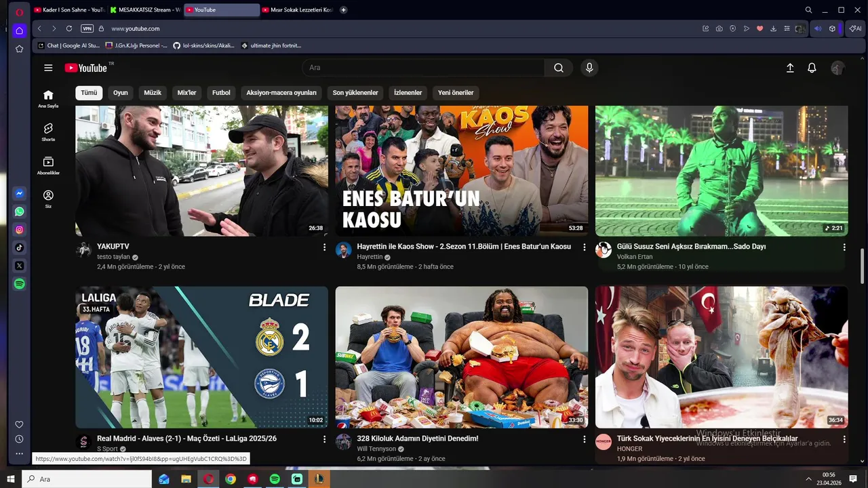The width and height of the screenshot is (868, 488).
Task: Open Shorts in the YouTube sidebar
Action: point(48,131)
